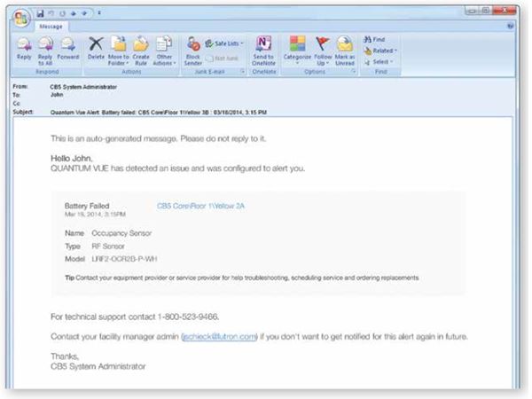
Task: Open the Select dropdown
Action: (379, 62)
